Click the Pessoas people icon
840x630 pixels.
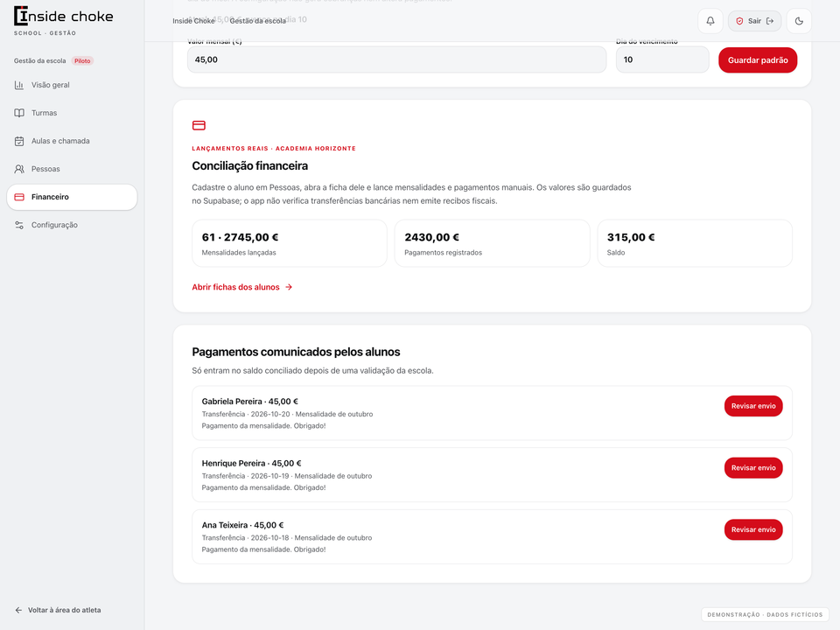tap(19, 169)
